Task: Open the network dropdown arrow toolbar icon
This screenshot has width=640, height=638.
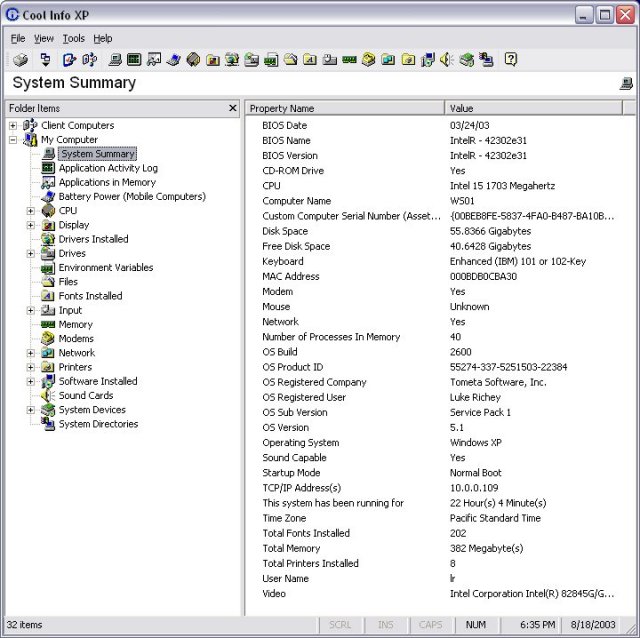Action: [45, 60]
